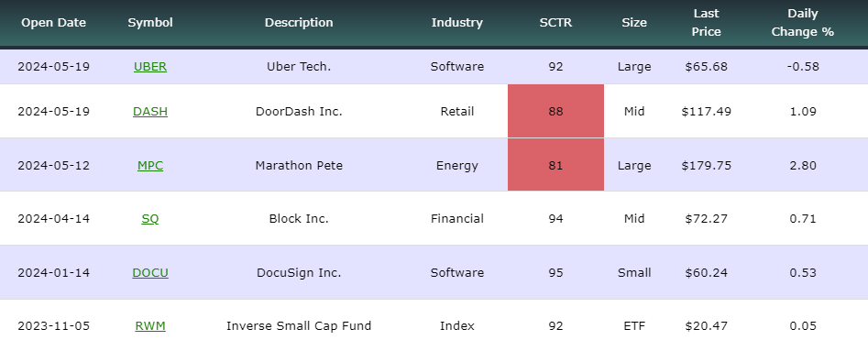The image size is (868, 351).
Task: Click the Industry column header
Action: pyautogui.click(x=457, y=23)
